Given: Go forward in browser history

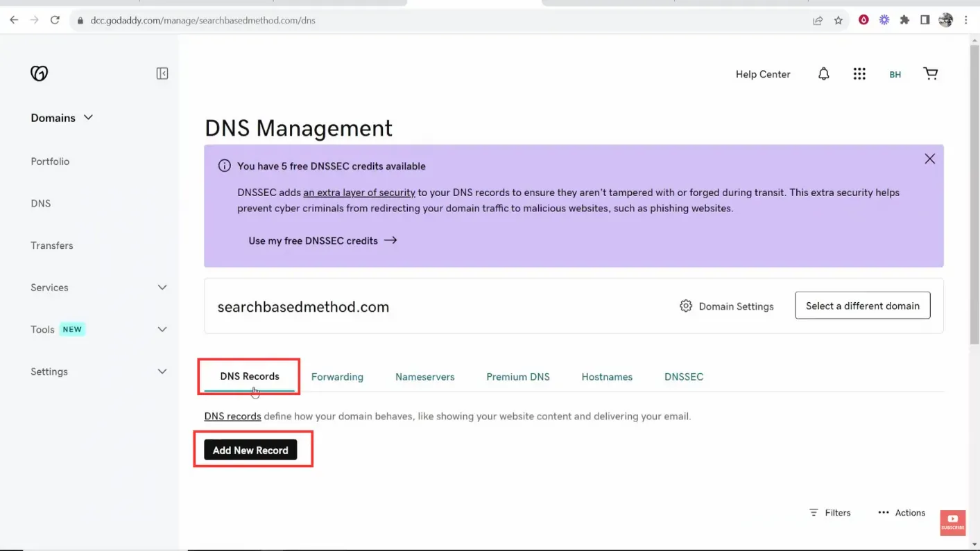Looking at the screenshot, I should point(34,20).
